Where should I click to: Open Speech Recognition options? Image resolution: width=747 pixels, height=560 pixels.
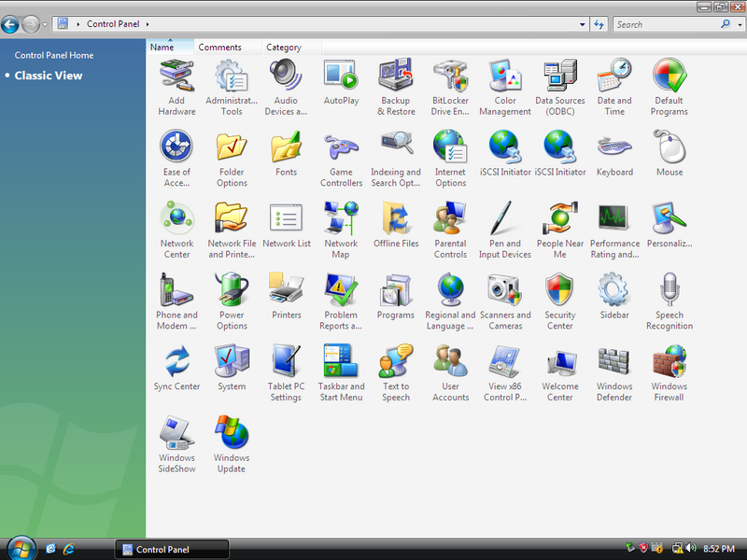tap(669, 290)
